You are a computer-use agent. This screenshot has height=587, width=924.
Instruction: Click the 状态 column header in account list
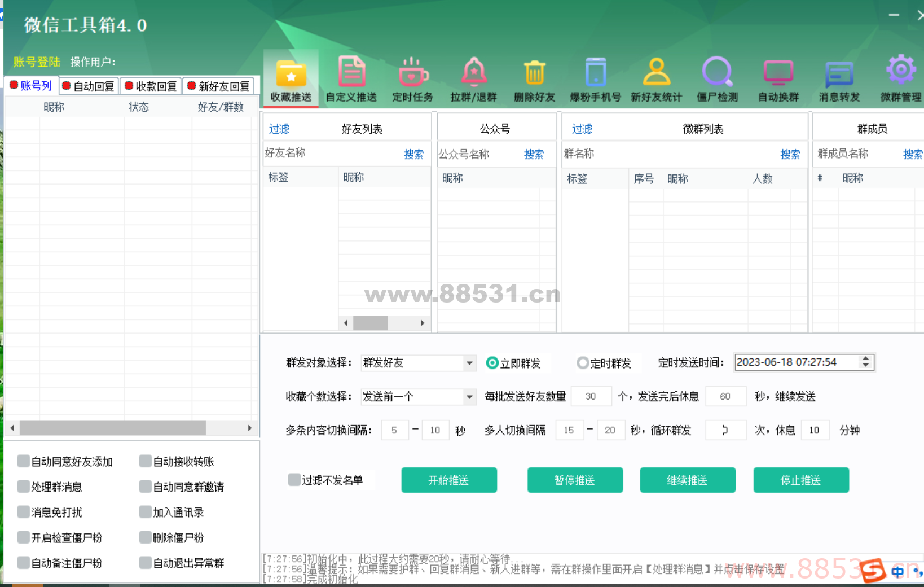click(139, 107)
